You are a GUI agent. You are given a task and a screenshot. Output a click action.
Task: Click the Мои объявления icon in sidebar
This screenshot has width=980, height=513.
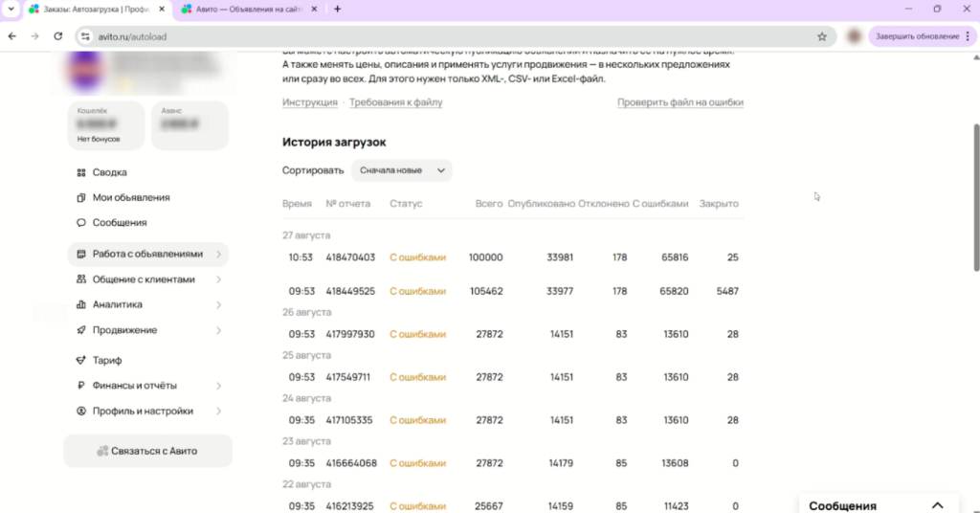point(81,198)
